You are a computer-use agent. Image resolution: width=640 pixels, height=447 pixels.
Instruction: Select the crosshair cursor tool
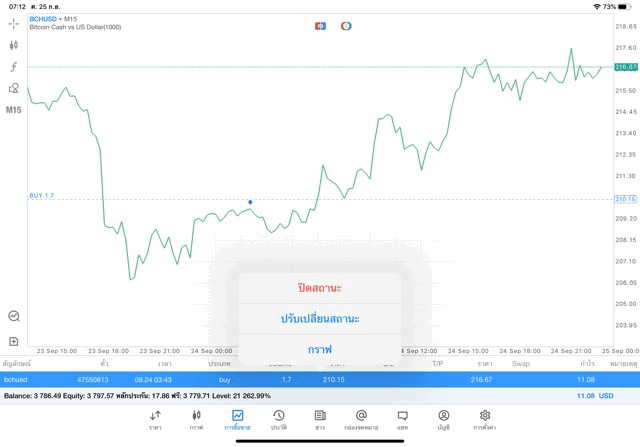pyautogui.click(x=14, y=23)
